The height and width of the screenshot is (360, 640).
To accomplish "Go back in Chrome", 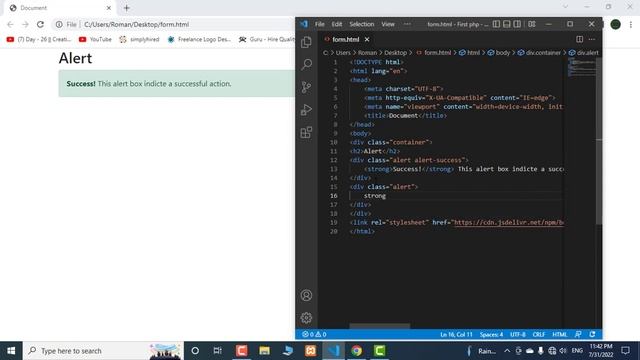I will tap(10, 24).
